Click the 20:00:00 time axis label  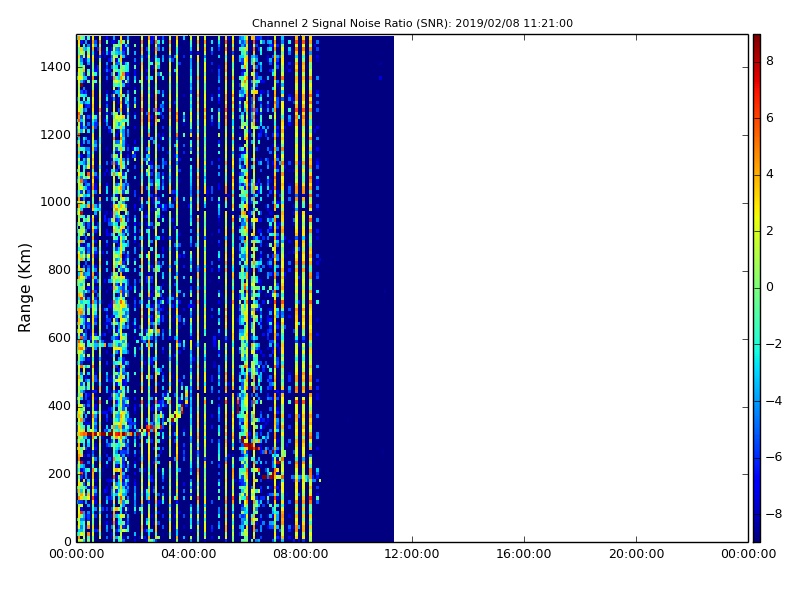click(636, 554)
